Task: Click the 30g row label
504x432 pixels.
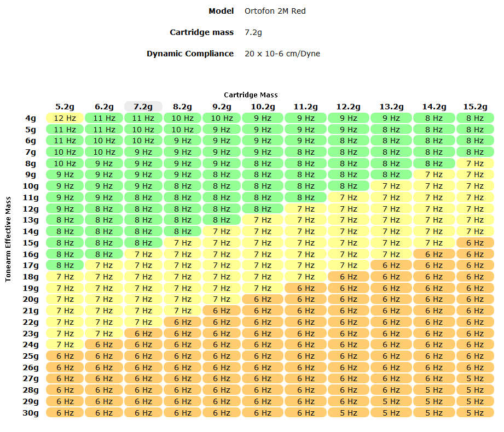Action: 31,413
